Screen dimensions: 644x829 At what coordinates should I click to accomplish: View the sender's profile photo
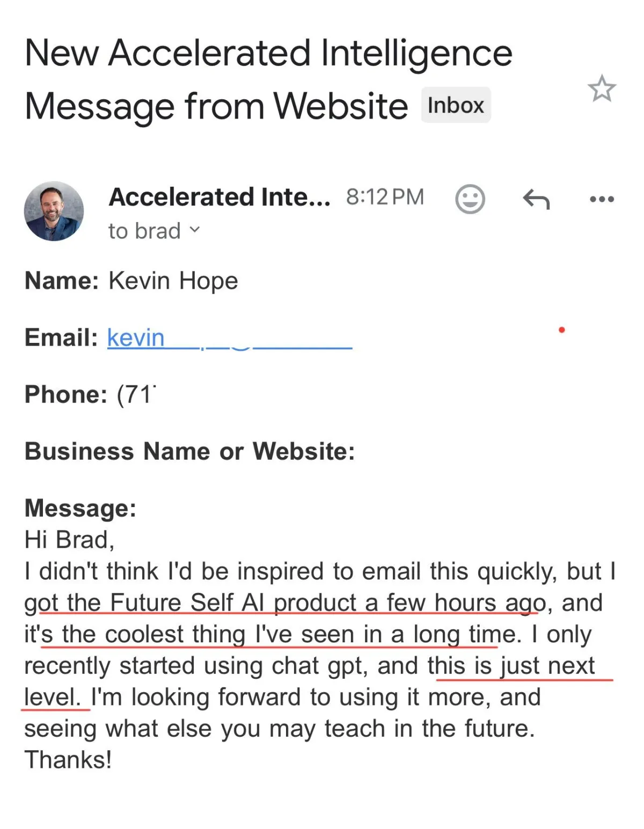(54, 211)
